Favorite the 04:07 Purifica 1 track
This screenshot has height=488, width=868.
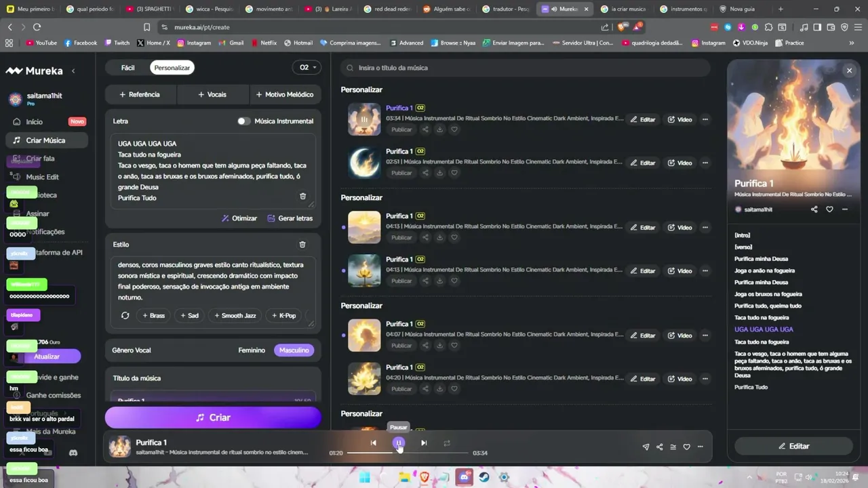(x=454, y=346)
